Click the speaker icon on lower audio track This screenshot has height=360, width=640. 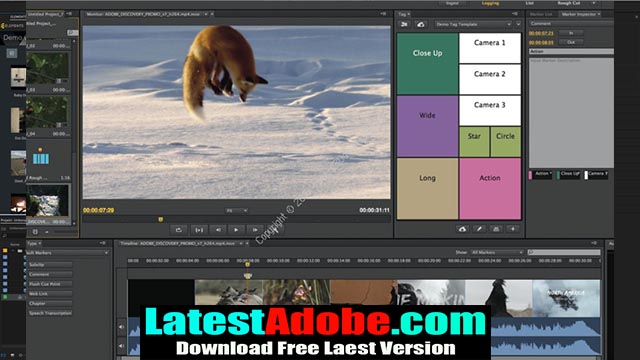click(x=121, y=346)
